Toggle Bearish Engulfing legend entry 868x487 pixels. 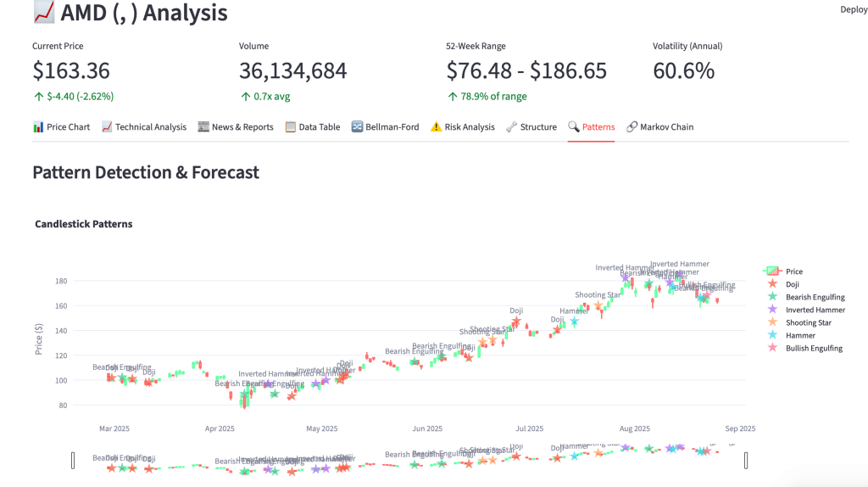[x=814, y=297]
